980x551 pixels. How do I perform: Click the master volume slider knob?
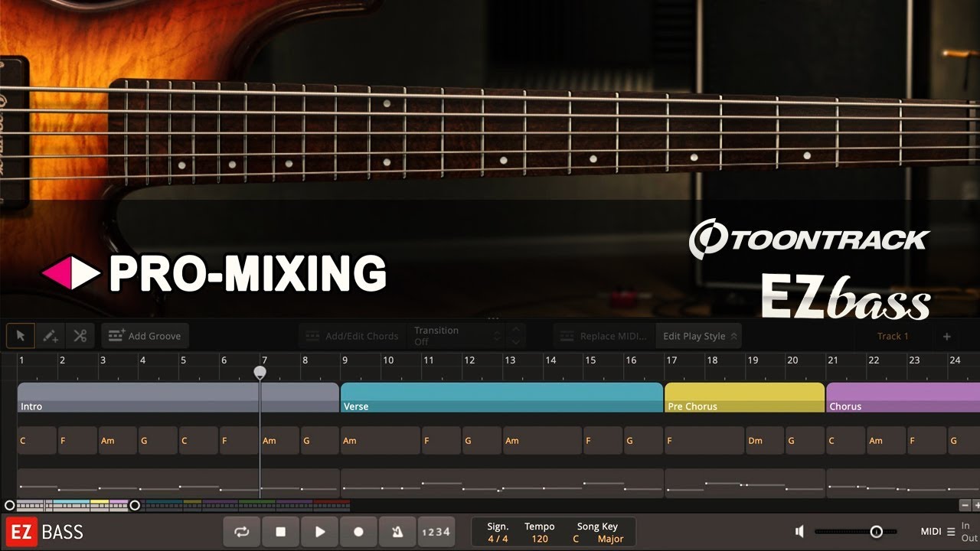coord(877,532)
